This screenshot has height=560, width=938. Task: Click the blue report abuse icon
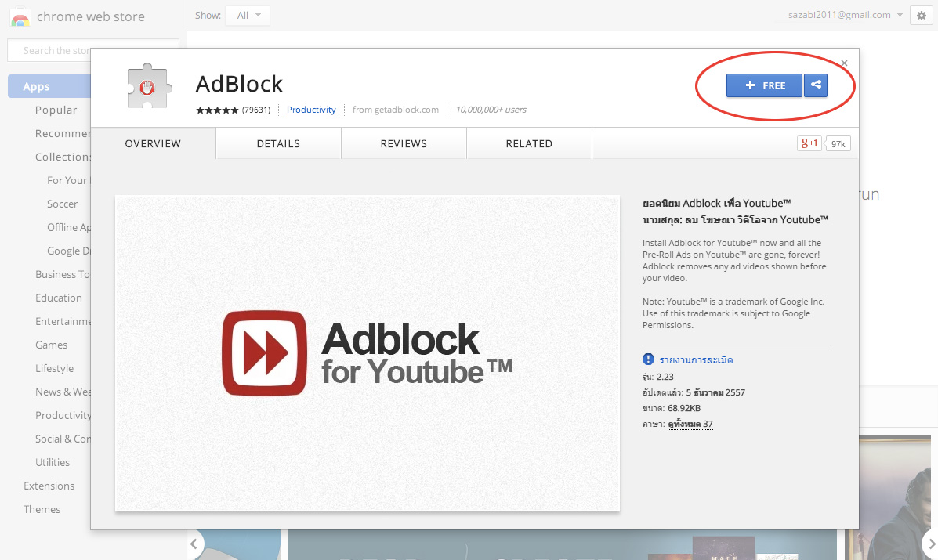coord(648,359)
